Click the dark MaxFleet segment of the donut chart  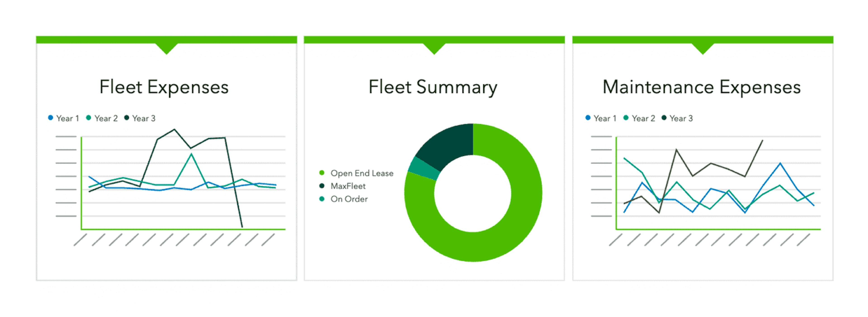click(x=448, y=145)
